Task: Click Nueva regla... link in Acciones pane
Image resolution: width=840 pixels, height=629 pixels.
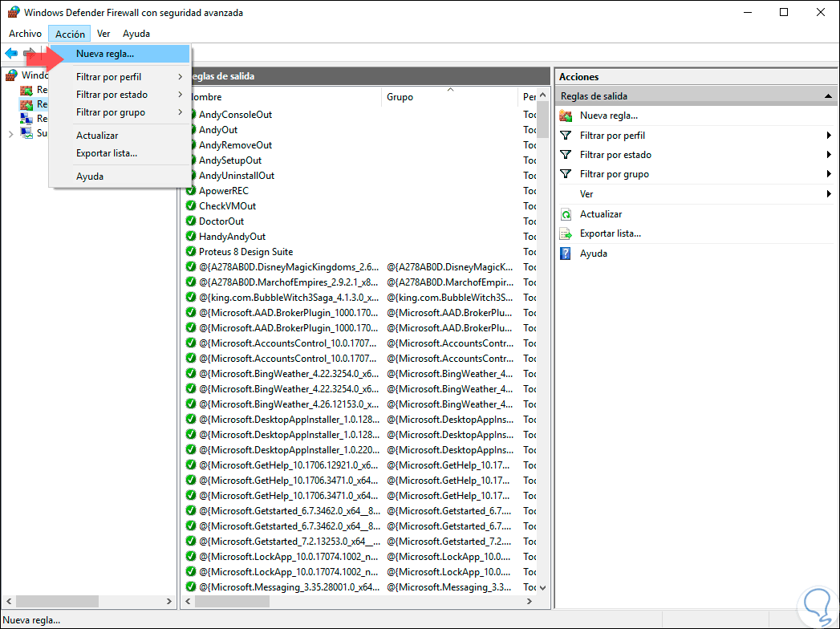Action: pyautogui.click(x=609, y=116)
